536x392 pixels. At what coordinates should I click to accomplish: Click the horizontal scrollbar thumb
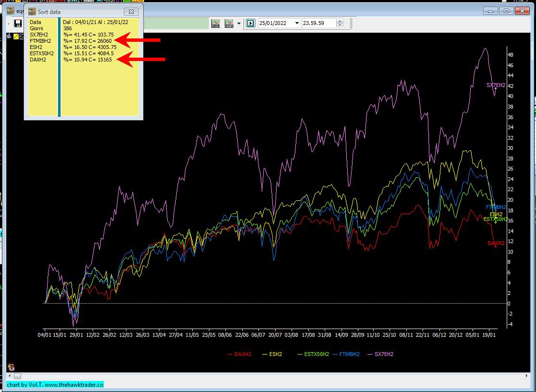(17, 376)
